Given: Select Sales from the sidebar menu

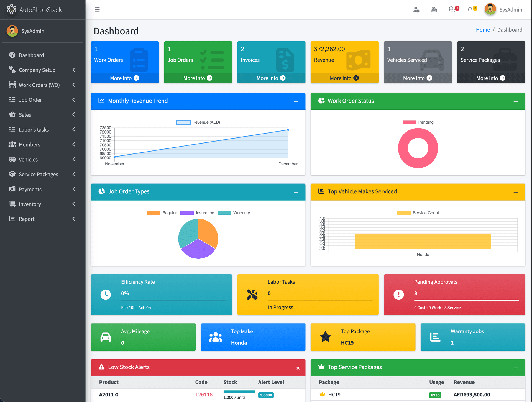Looking at the screenshot, I should [x=25, y=114].
